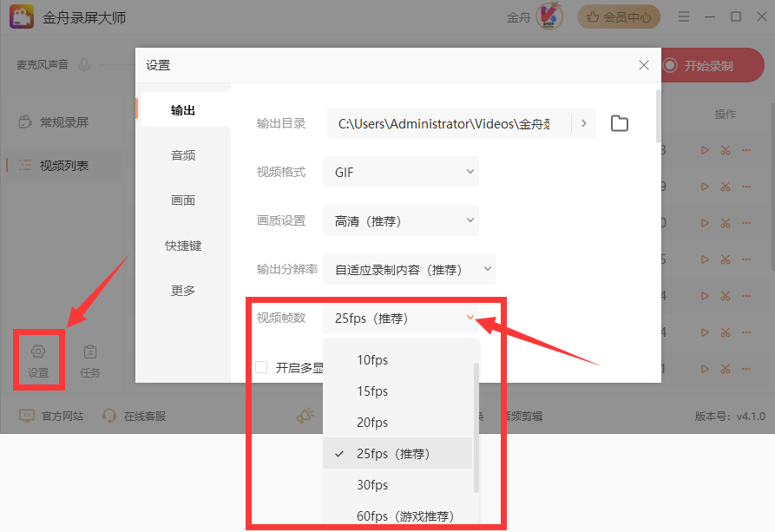This screenshot has width=775, height=532.
Task: Click the fps dropdown list scrollbar
Action: (476, 428)
